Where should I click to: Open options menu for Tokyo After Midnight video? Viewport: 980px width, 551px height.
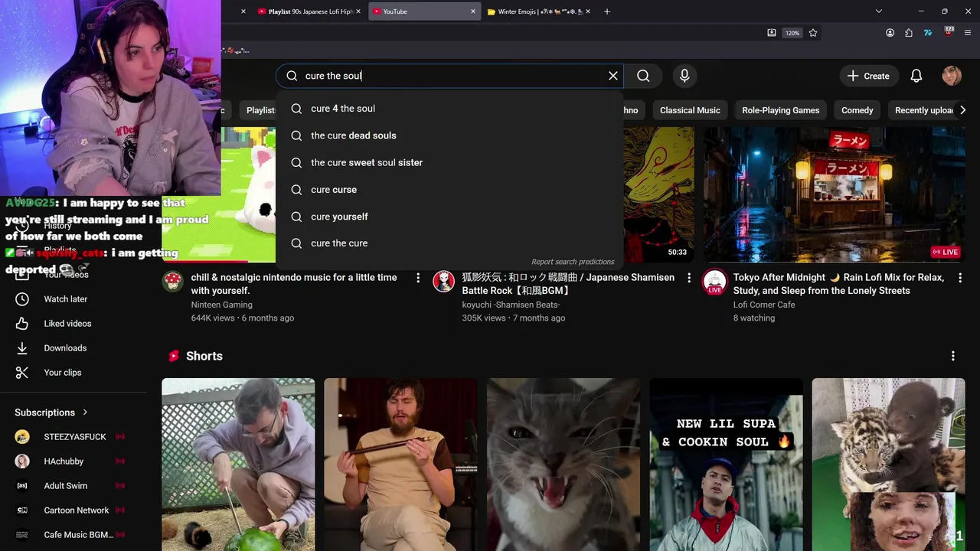click(959, 278)
